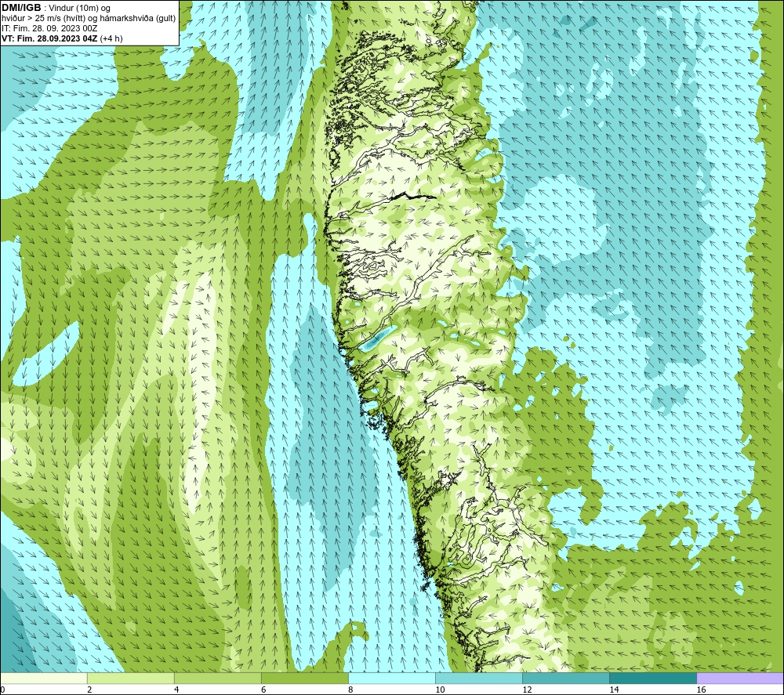
Task: Click the DMI/IGB title text
Action: tap(21, 8)
